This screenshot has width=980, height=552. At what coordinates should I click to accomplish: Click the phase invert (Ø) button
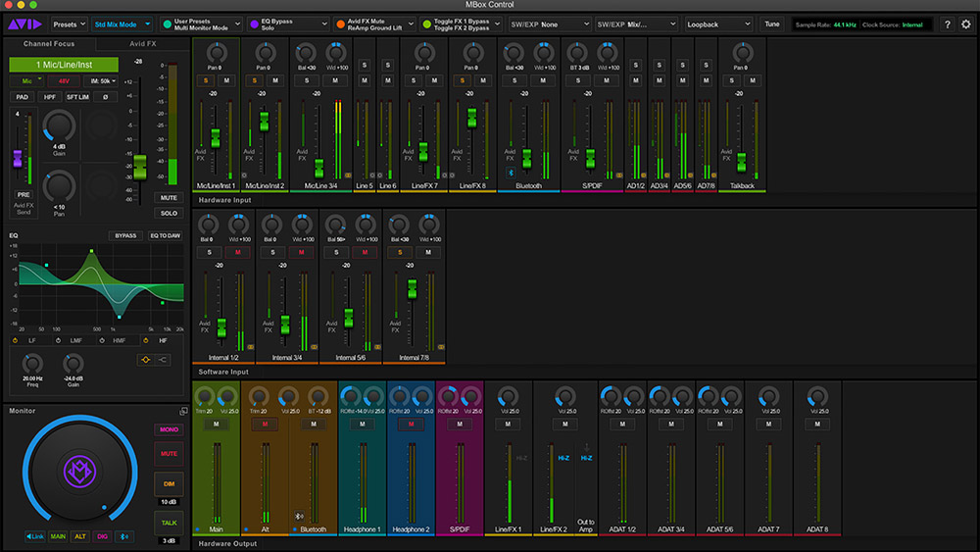pyautogui.click(x=105, y=97)
